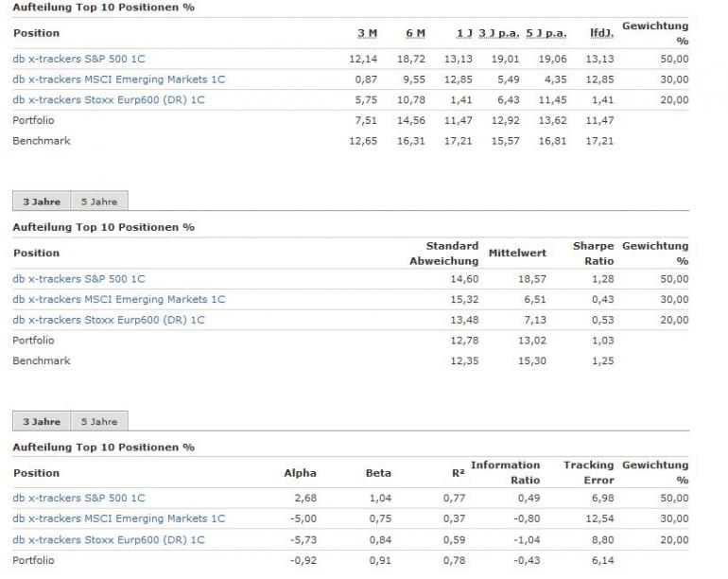This screenshot has height=579, width=728.
Task: Open MSCI Emerging Markets 1C in the Alpha/Beta table
Action: click(118, 518)
